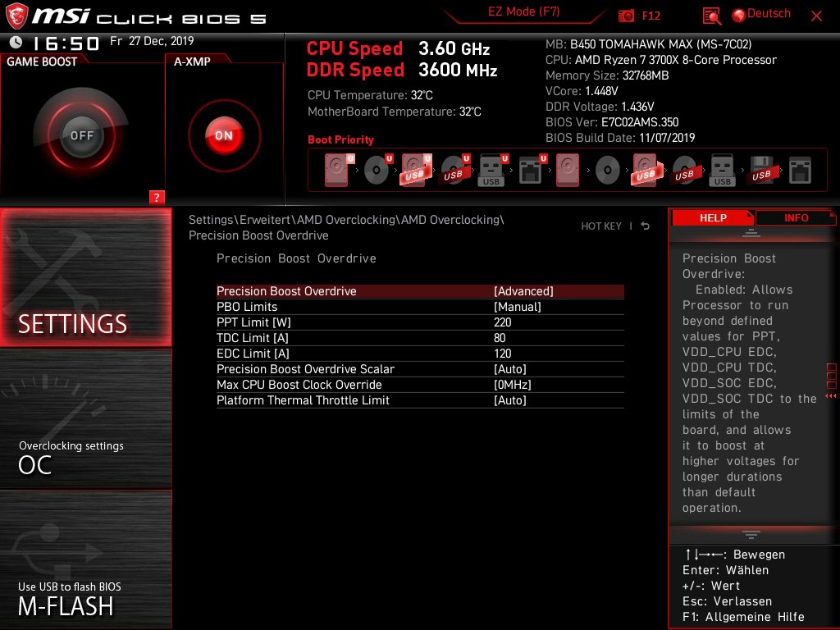
Task: Take a screenshot with the camera icon
Action: pos(626,16)
